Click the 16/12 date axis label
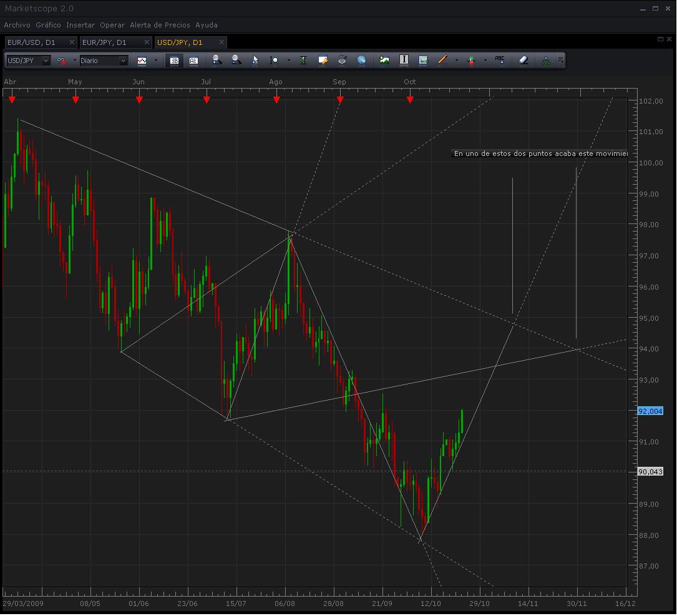Viewport: 677px width, 616px height. (625, 604)
